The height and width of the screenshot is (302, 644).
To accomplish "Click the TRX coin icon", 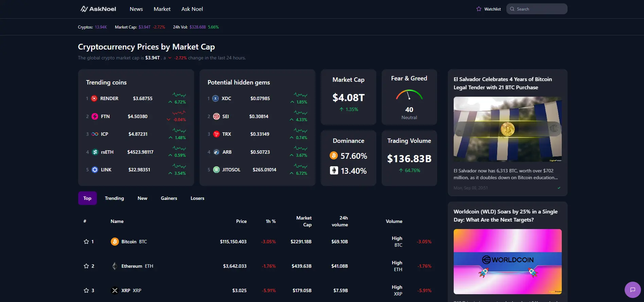I will [x=216, y=134].
